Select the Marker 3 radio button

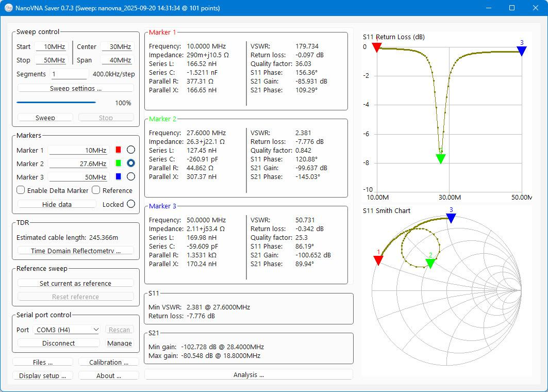pos(131,176)
